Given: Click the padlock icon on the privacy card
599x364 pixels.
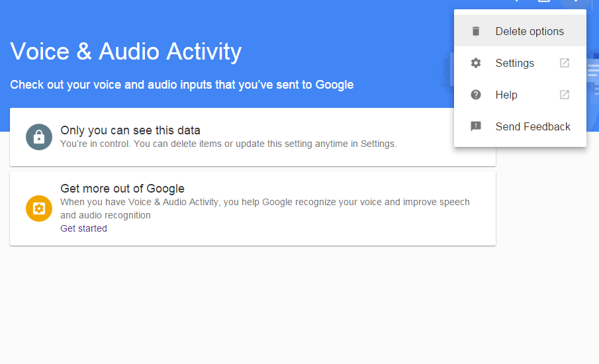Looking at the screenshot, I should [x=39, y=137].
